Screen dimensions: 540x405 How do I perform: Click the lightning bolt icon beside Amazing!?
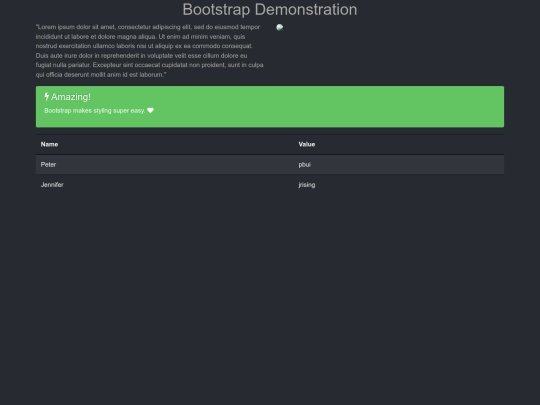click(46, 97)
